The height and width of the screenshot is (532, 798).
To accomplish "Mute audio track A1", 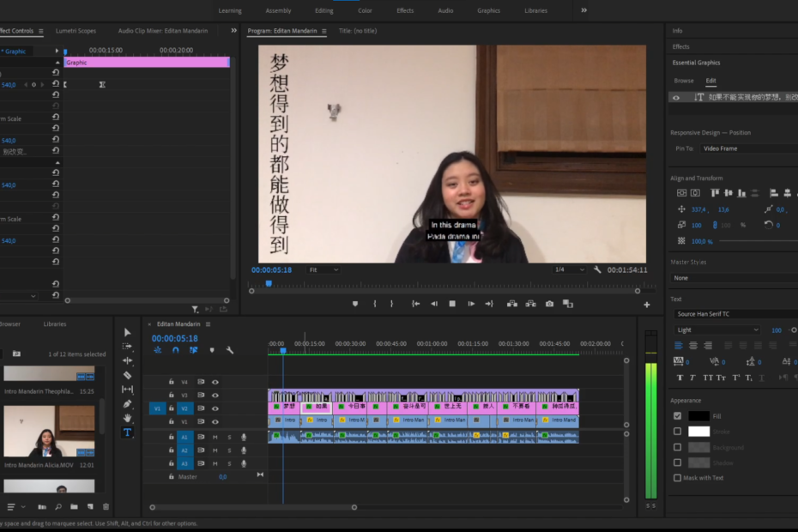I will (215, 437).
